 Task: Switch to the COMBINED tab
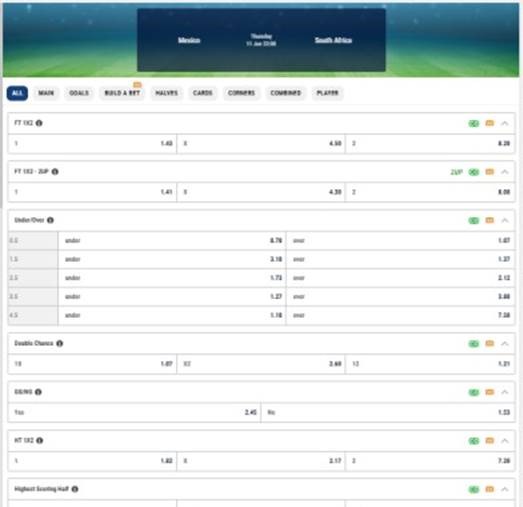point(286,93)
